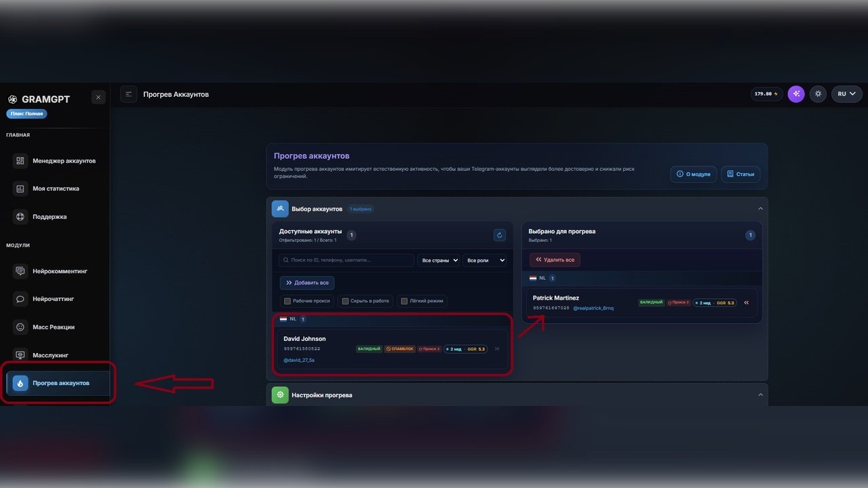Click the Прокси X badge on David Johnson
868x488 pixels.
click(430, 349)
